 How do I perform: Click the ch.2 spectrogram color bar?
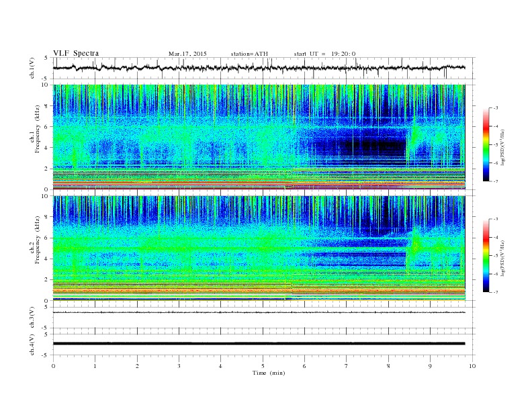click(486, 256)
